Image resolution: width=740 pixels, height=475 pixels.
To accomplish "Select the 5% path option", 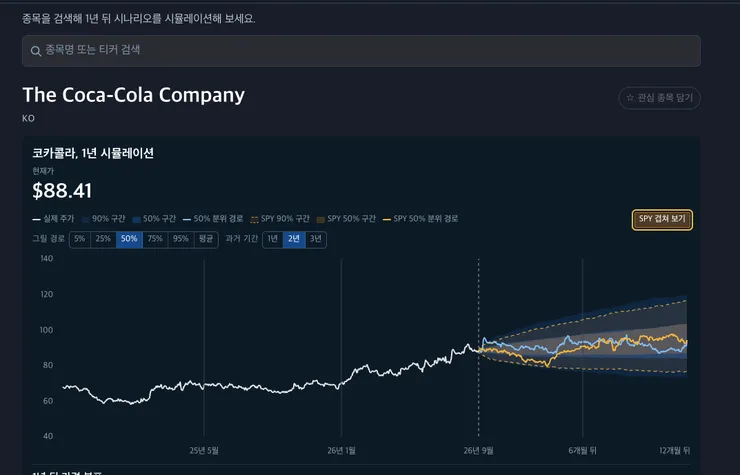I will pos(80,239).
